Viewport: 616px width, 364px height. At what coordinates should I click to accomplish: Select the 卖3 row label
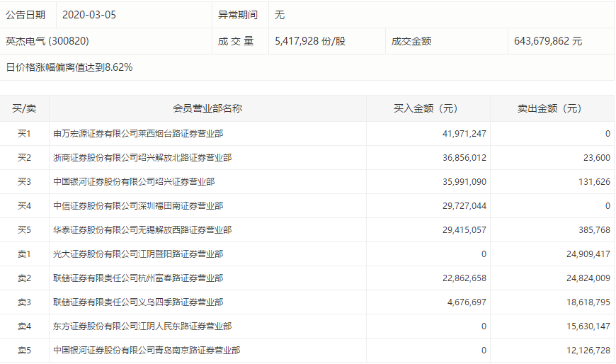tap(24, 302)
